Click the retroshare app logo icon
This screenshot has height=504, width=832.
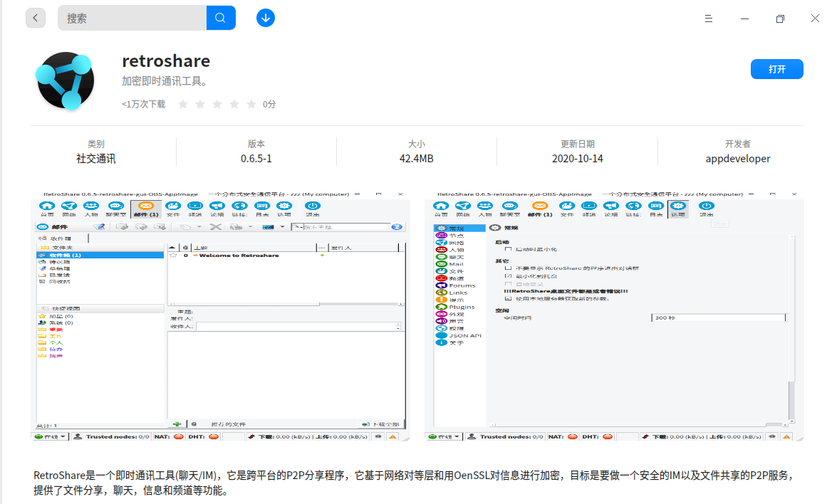pos(66,80)
